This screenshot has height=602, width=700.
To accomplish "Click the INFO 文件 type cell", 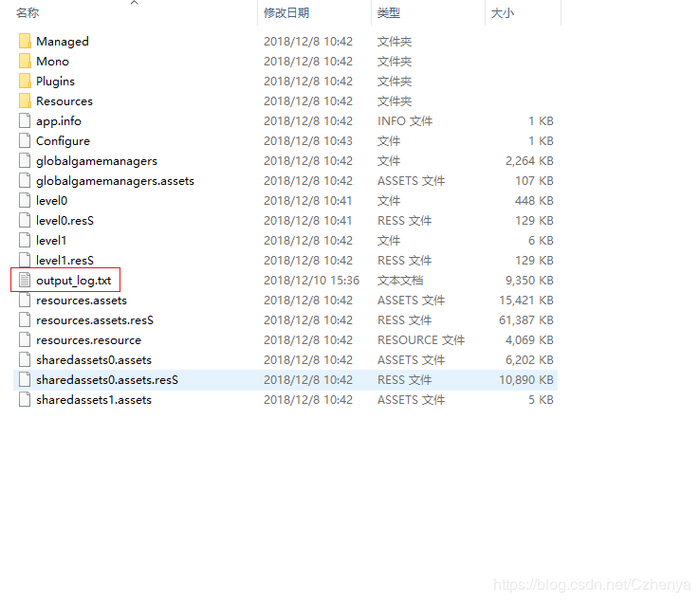I will coord(405,121).
